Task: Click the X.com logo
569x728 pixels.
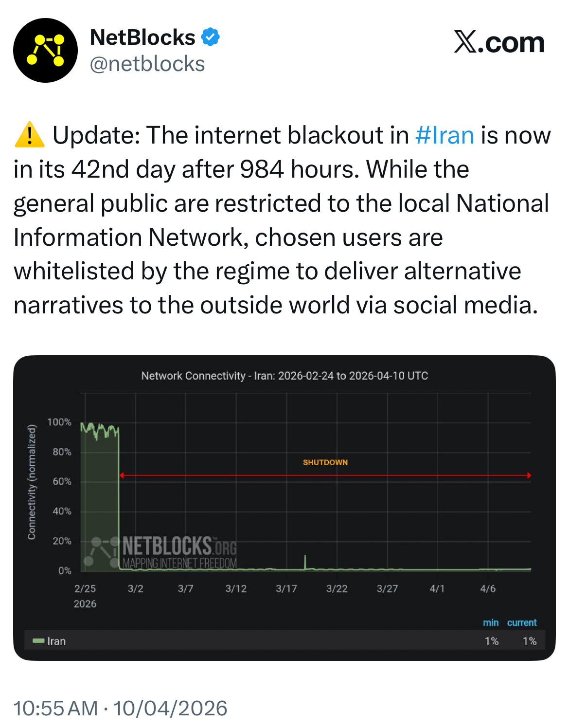Action: (x=499, y=43)
